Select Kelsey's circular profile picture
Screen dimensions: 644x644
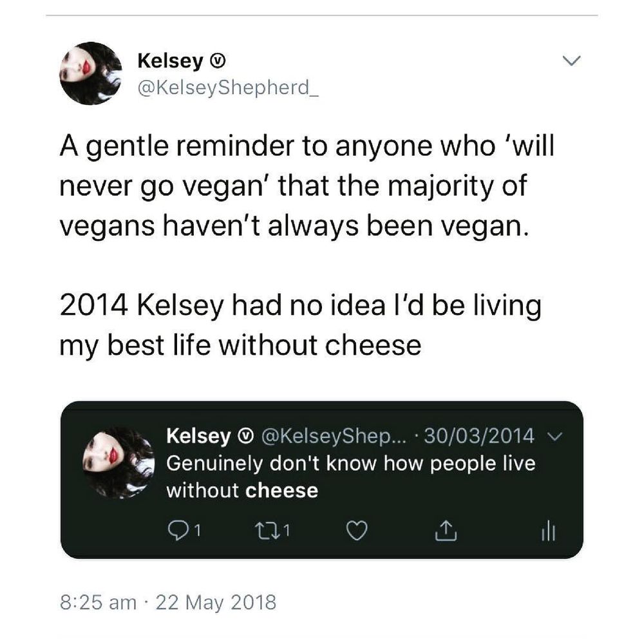click(x=92, y=72)
